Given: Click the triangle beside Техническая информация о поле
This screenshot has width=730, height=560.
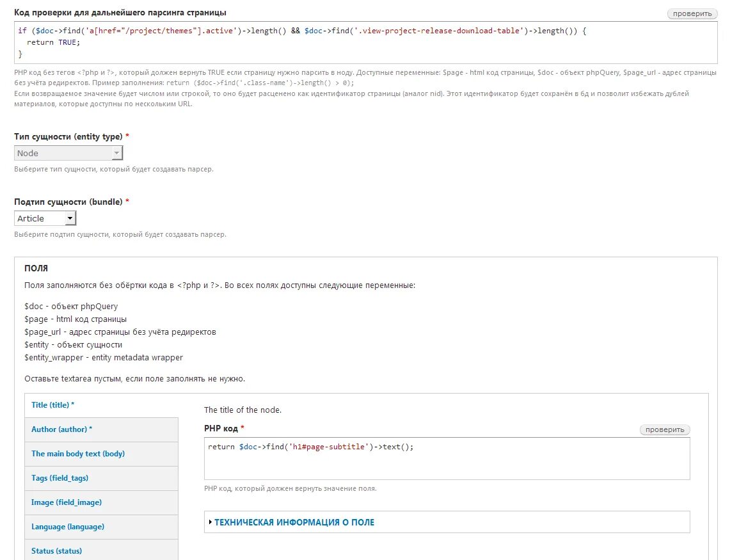Looking at the screenshot, I should pyautogui.click(x=210, y=522).
